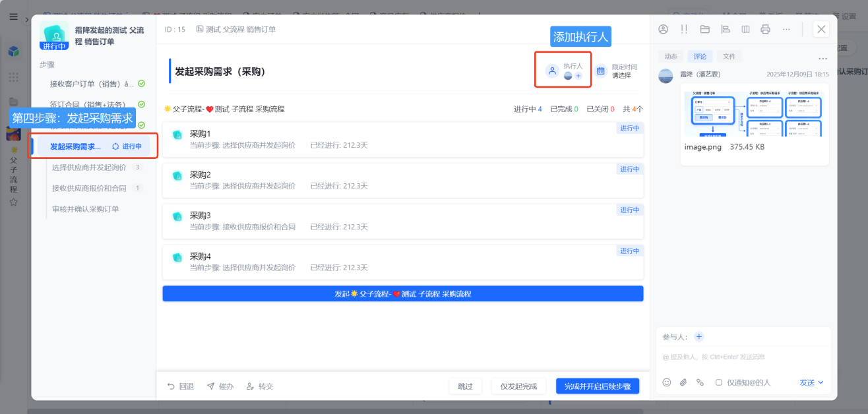Focus the comment input field
This screenshot has height=414, width=868.
[x=743, y=357]
